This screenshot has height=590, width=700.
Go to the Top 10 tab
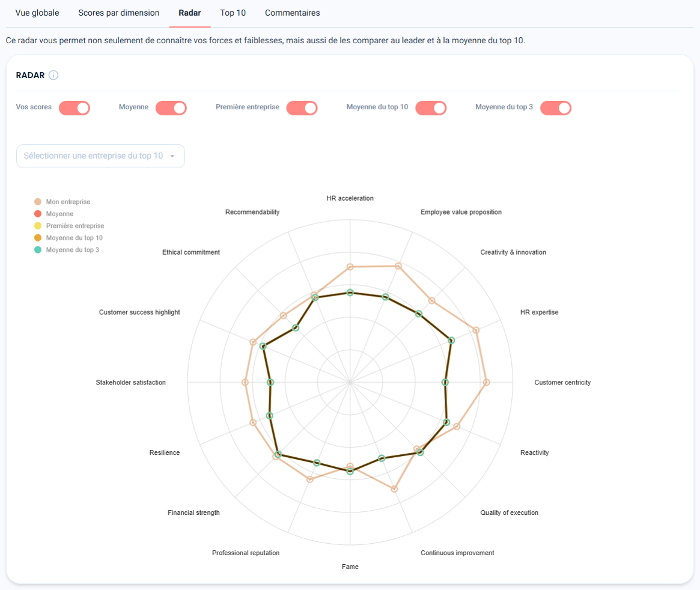pos(233,13)
